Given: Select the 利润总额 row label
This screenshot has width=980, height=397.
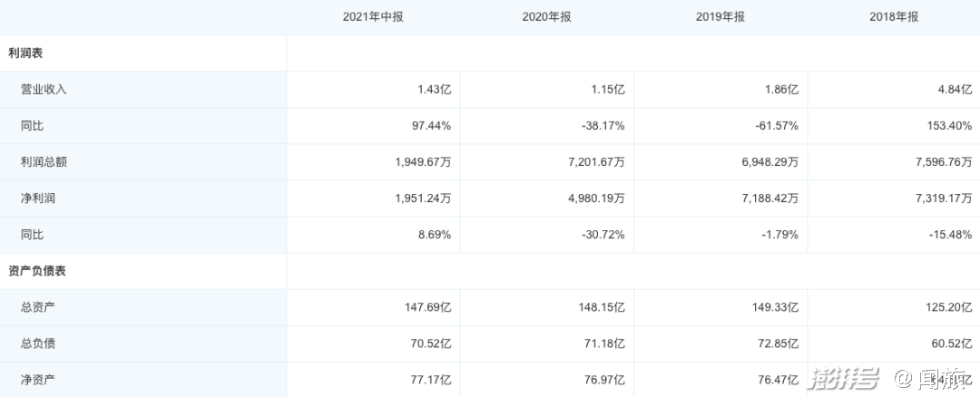Looking at the screenshot, I should click(x=44, y=162).
